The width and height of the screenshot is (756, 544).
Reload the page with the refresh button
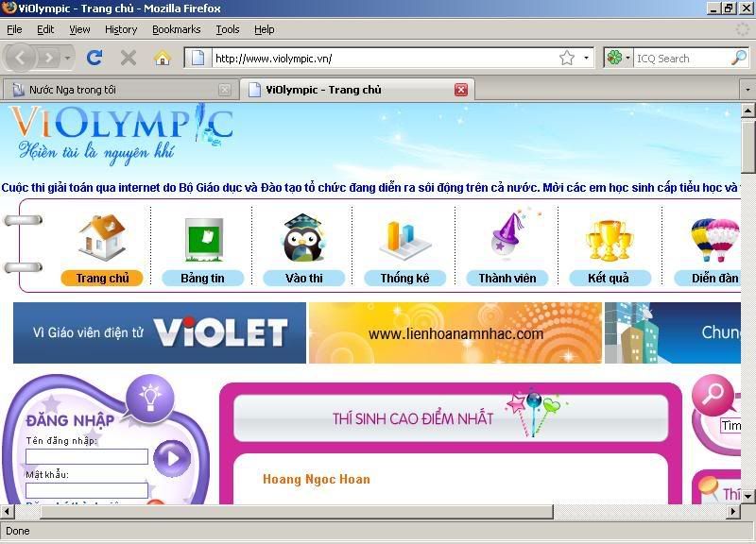pyautogui.click(x=94, y=58)
